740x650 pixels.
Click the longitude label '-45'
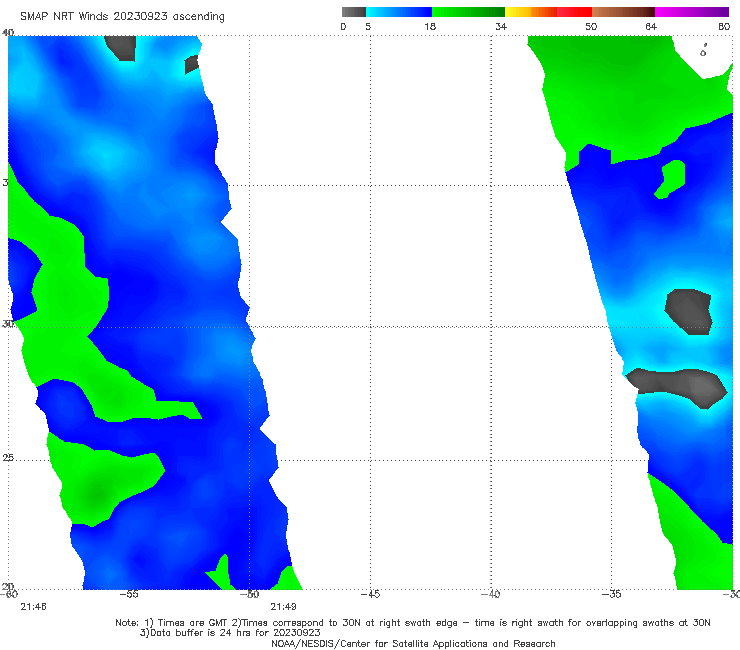tap(370, 594)
